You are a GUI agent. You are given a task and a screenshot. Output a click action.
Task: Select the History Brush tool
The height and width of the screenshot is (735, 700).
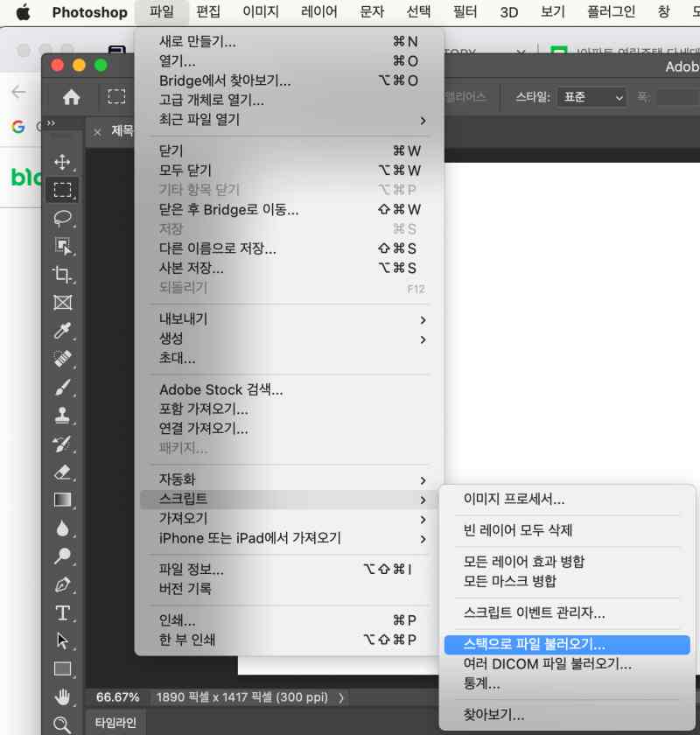62,444
